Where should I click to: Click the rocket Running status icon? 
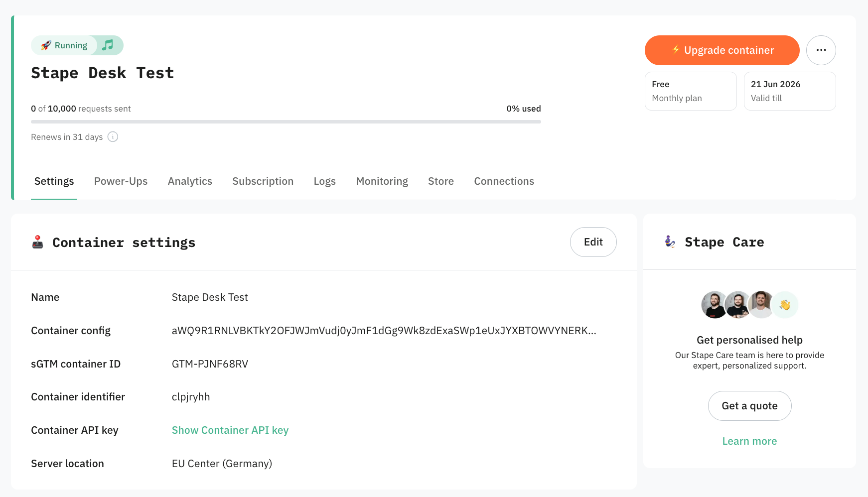coord(46,45)
